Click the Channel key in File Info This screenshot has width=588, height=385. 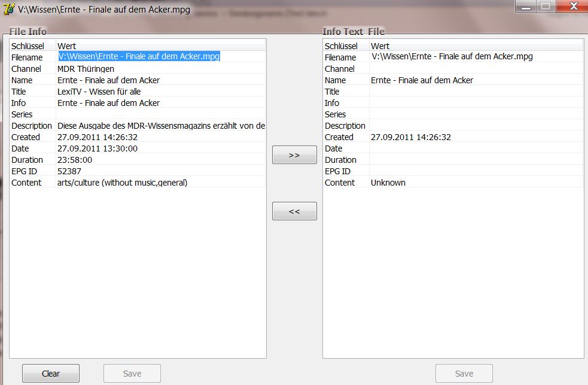(x=26, y=69)
